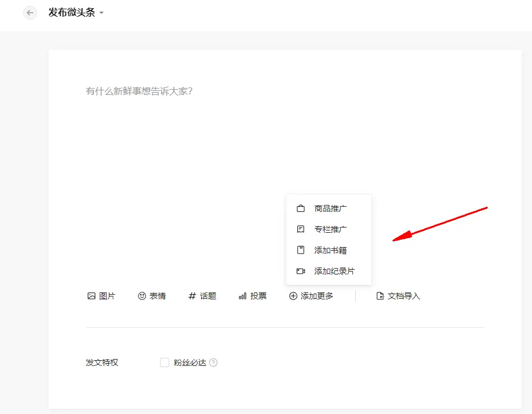The image size is (532, 414).
Task: Click the 话题 text label
Action: click(x=208, y=296)
